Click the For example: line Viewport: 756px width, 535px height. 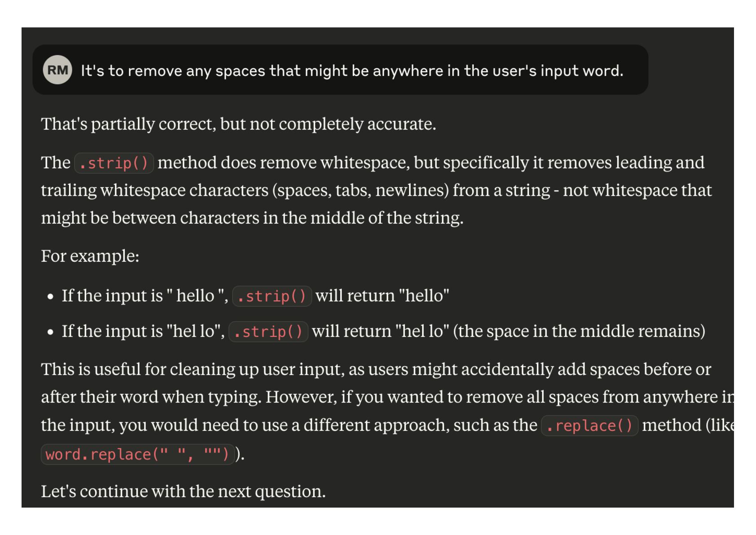[x=90, y=256]
